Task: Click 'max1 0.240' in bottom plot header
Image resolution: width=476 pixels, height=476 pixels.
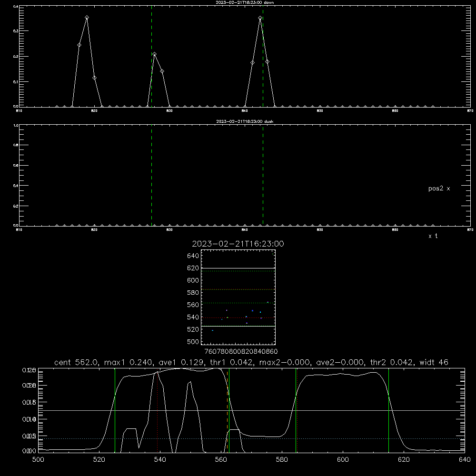Action: point(128,362)
